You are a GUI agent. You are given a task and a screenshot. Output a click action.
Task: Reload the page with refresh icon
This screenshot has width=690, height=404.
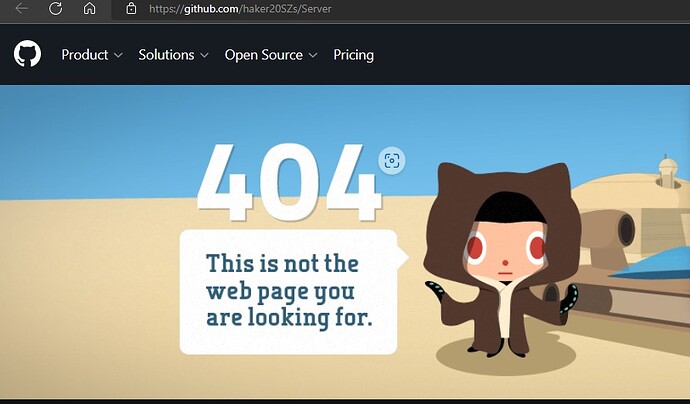tap(55, 8)
